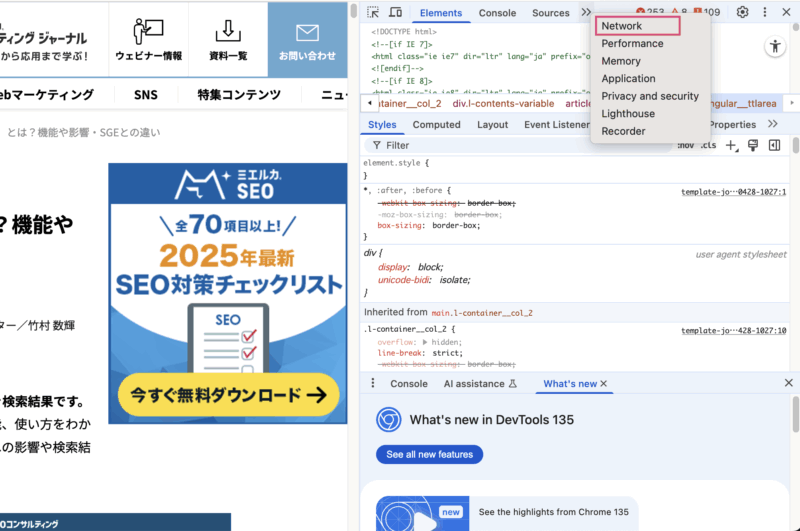
Task: Close the bottom drawer panel
Action: [788, 383]
